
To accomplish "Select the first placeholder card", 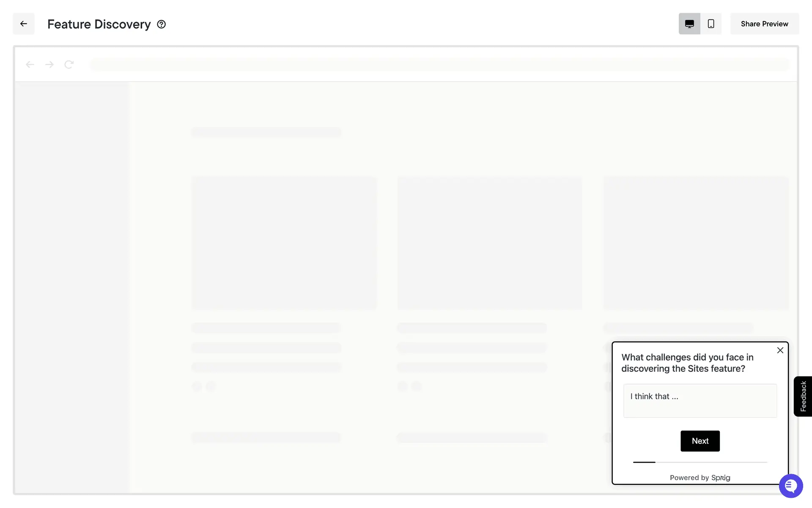I will pos(284,243).
